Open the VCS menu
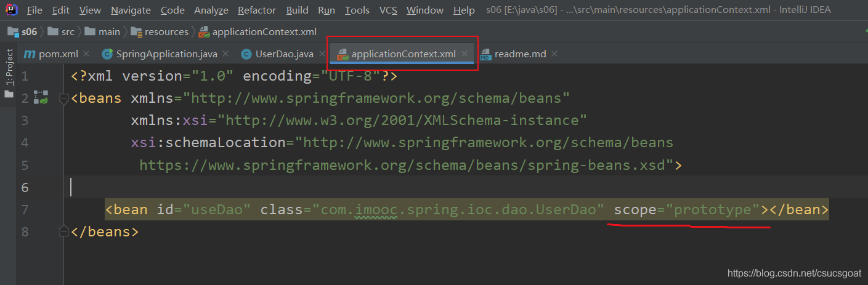This screenshot has width=868, height=285. tap(388, 10)
